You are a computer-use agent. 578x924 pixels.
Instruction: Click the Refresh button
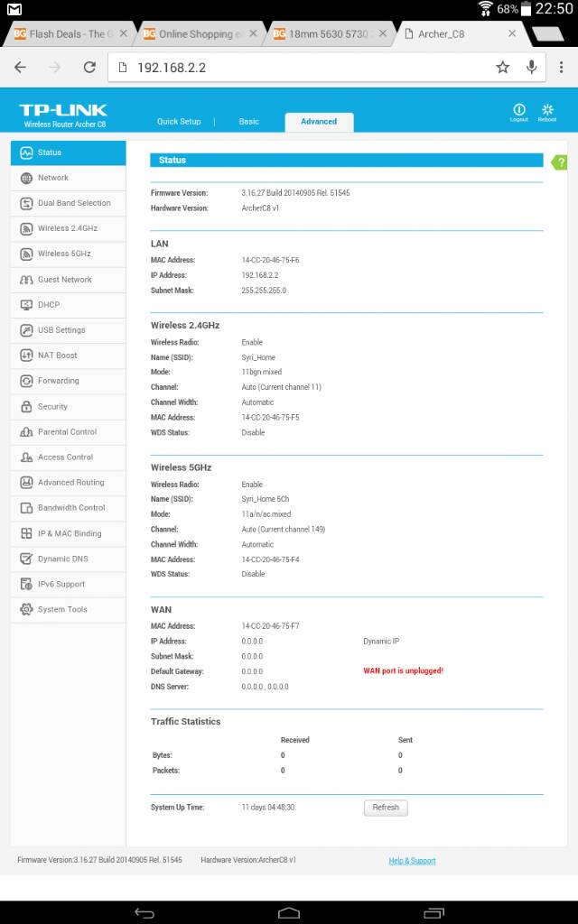click(x=386, y=808)
